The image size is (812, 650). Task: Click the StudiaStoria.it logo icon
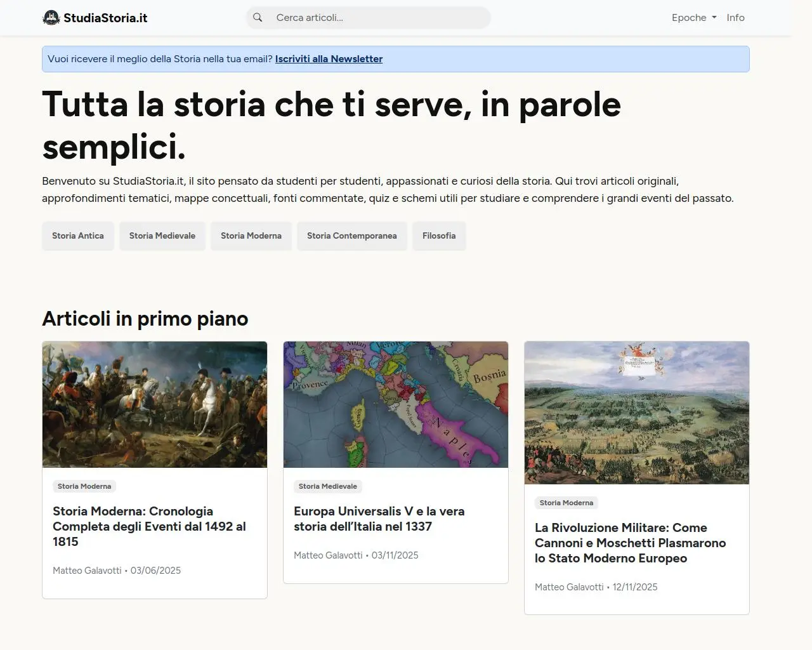point(50,17)
